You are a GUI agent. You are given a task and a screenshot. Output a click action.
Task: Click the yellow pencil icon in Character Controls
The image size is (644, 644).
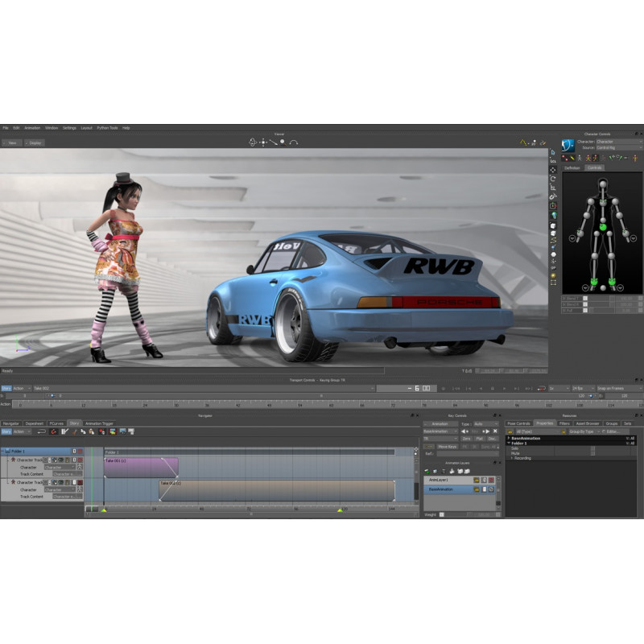(x=572, y=158)
